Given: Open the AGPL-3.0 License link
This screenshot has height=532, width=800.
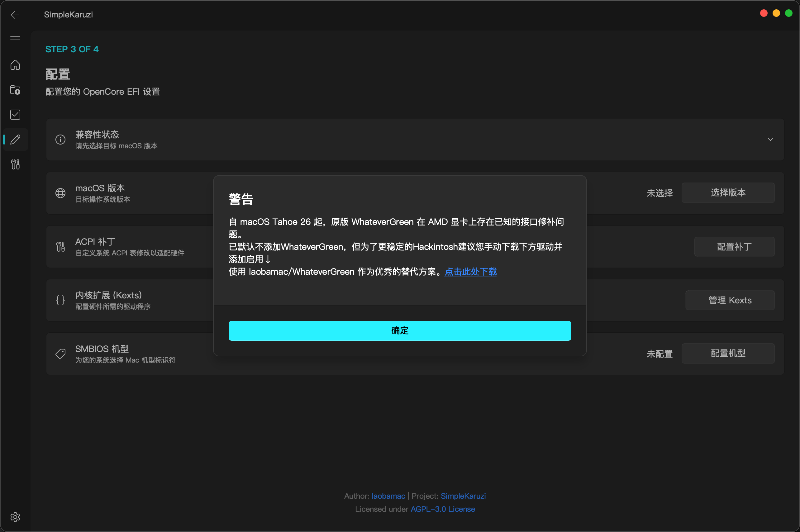Looking at the screenshot, I should pos(442,509).
